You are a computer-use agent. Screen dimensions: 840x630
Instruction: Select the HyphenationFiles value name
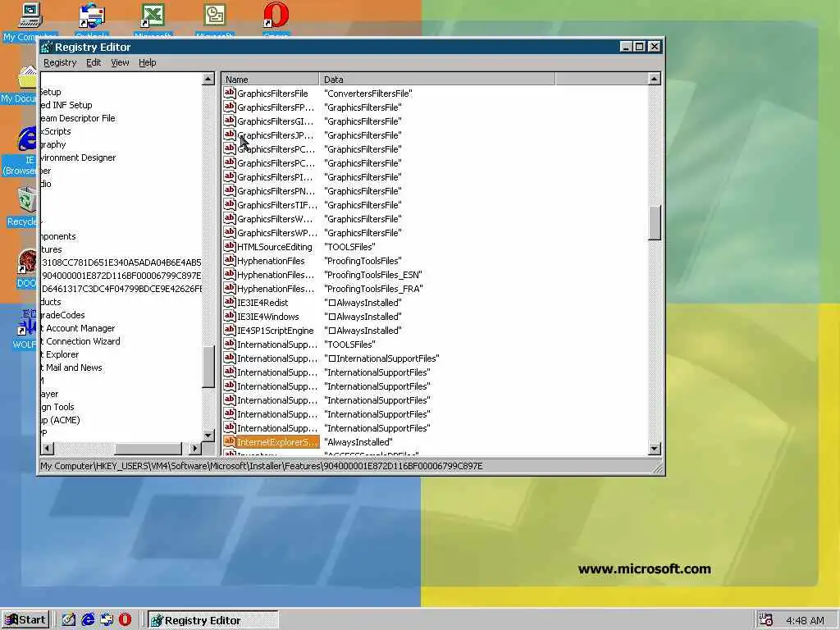pos(271,261)
